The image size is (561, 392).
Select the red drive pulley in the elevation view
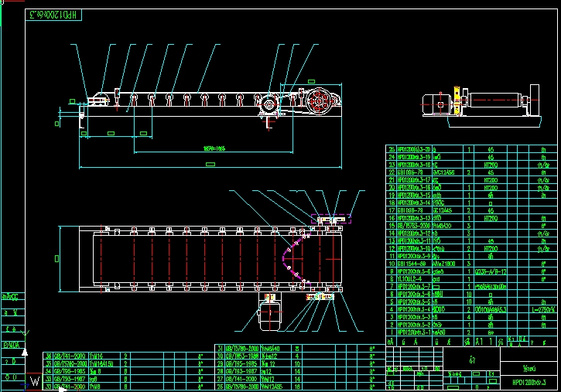317,101
